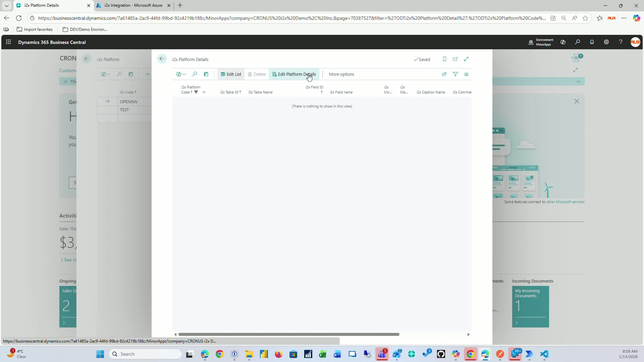Switch to i2x Integration Azure tab
Image resolution: width=644 pixels, height=362 pixels.
(x=133, y=5)
